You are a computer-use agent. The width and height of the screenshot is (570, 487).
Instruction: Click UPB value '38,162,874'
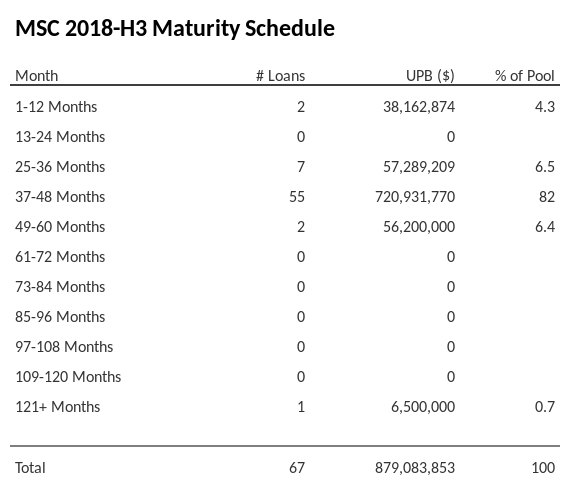419,107
